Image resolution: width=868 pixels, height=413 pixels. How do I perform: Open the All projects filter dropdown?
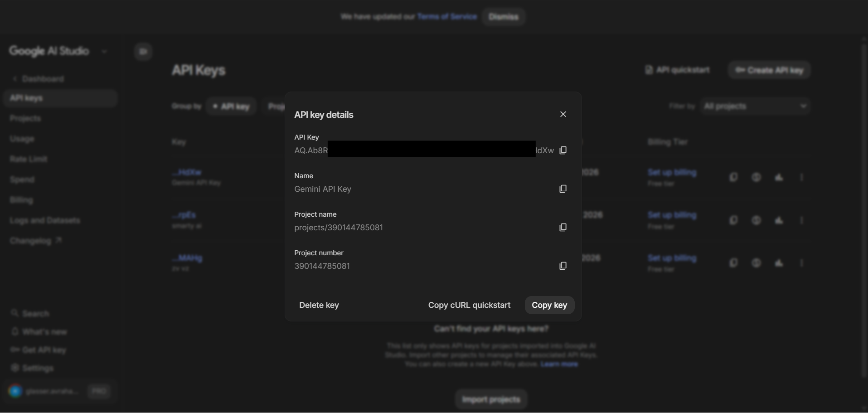coord(755,107)
